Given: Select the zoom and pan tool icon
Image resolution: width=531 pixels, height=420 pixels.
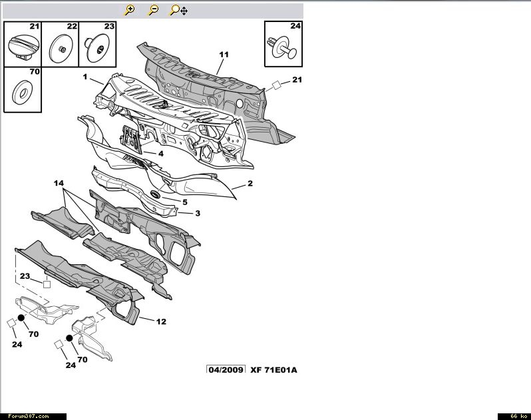Looking at the screenshot, I should 178,10.
